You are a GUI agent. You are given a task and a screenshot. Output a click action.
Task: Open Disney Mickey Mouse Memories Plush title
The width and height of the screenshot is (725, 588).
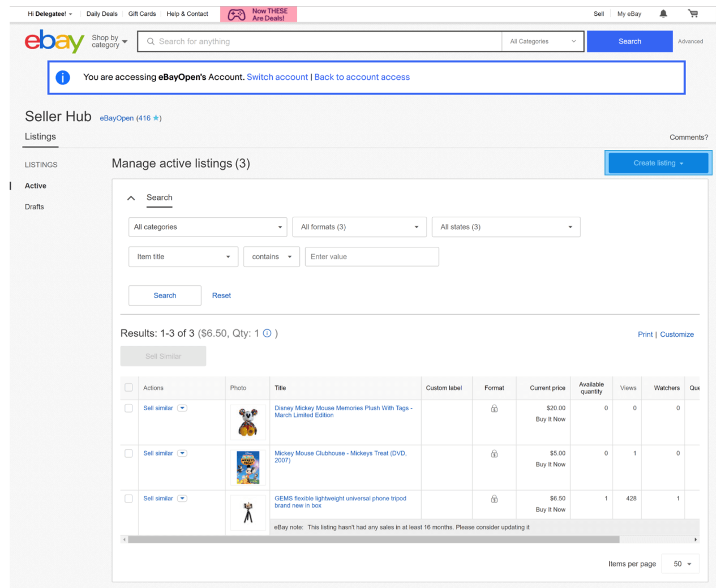(x=344, y=411)
